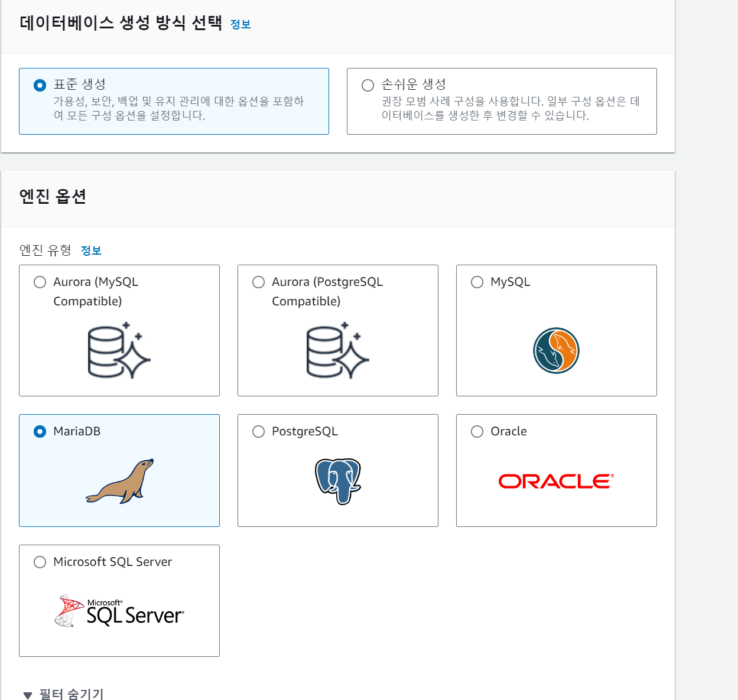The width and height of the screenshot is (738, 700).
Task: Click the 엔진 옵션 heading
Action: (x=53, y=196)
